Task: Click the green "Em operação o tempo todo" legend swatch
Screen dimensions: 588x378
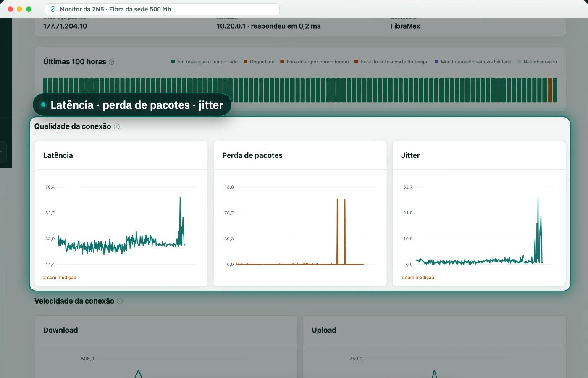Action: [173, 62]
